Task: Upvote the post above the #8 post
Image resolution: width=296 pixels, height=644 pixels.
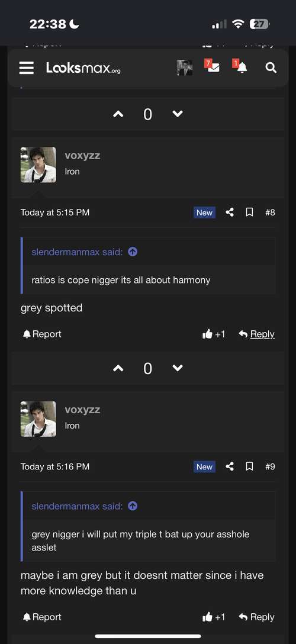Action: point(118,114)
